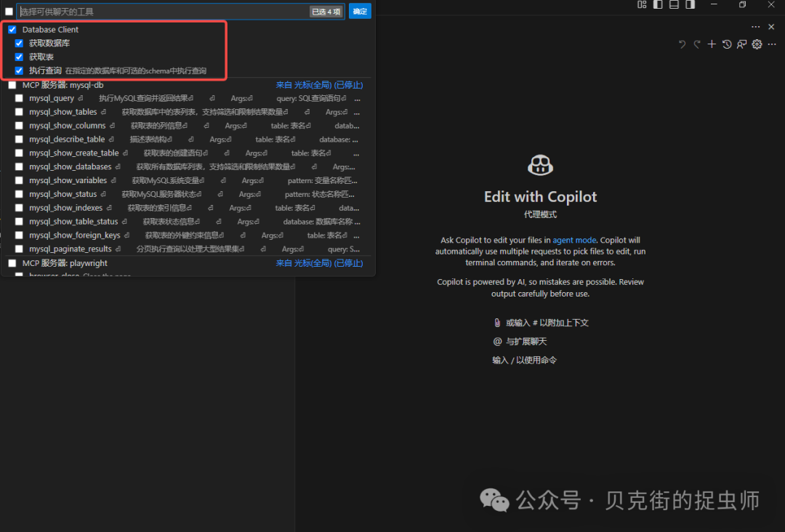Viewport: 785px width, 532px height.
Task: Enable the mysql_show_create_table checkbox
Action: click(x=19, y=153)
